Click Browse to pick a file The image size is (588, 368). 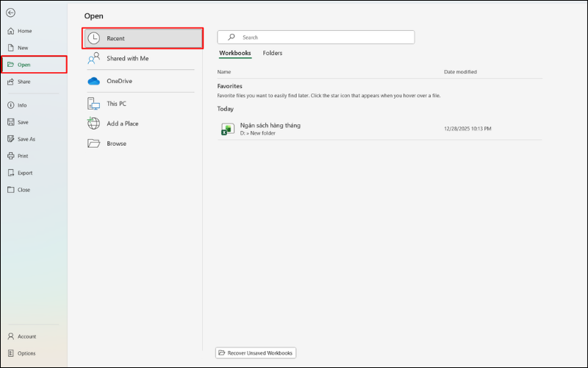tap(143, 144)
